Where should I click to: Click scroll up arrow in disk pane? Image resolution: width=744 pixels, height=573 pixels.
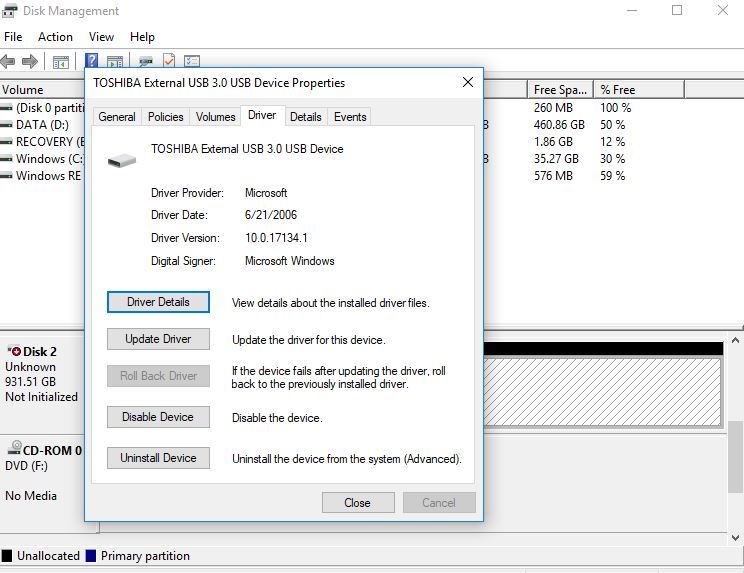coord(735,340)
